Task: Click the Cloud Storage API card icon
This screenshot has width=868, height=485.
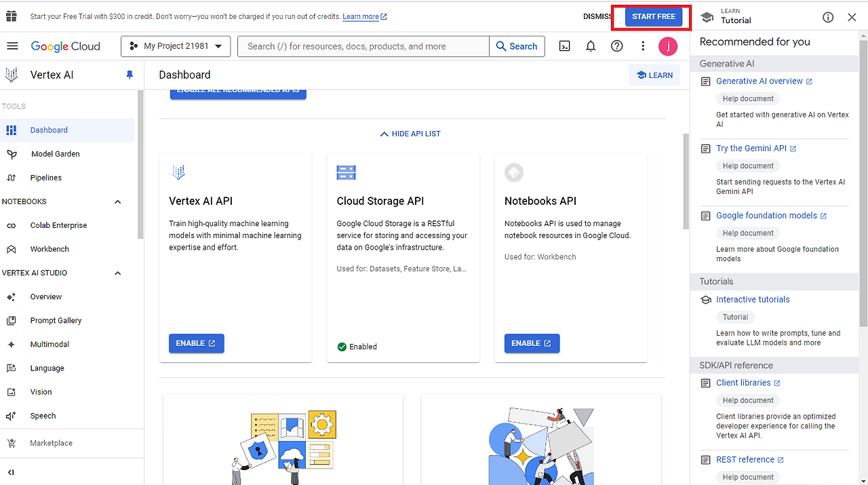Action: pos(346,172)
